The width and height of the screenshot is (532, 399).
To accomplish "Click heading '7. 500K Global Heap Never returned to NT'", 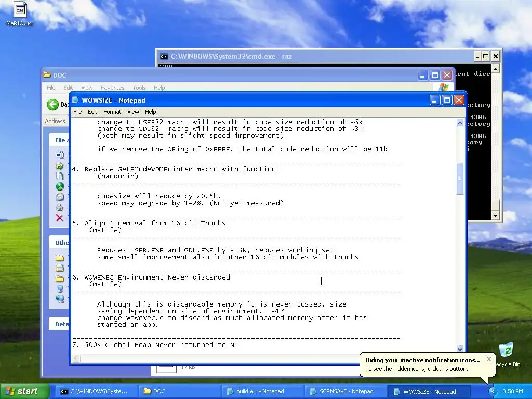I will click(x=155, y=345).
